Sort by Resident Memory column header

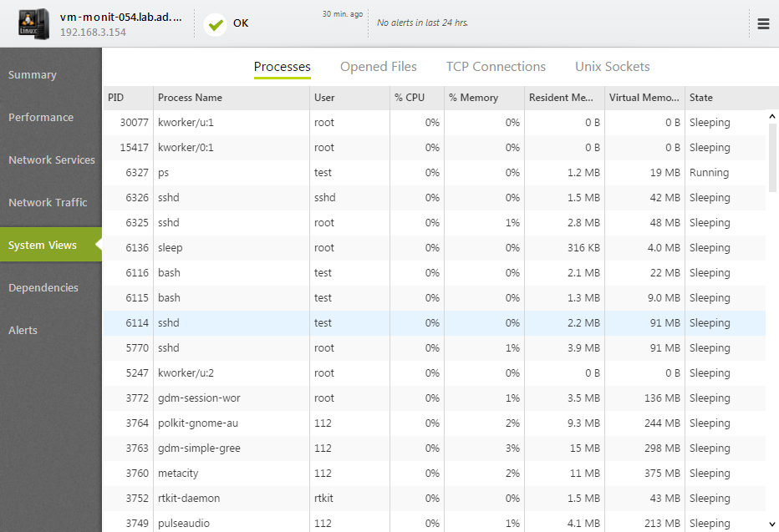[x=565, y=98]
